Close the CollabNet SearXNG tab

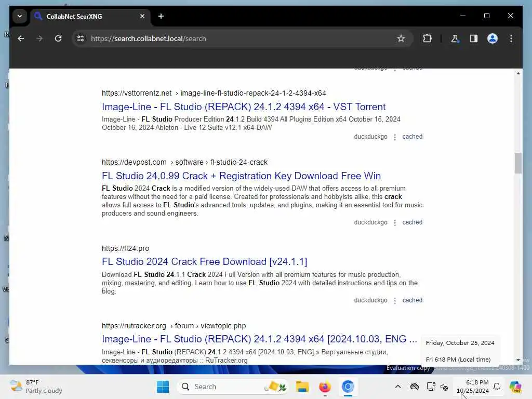[x=142, y=16]
